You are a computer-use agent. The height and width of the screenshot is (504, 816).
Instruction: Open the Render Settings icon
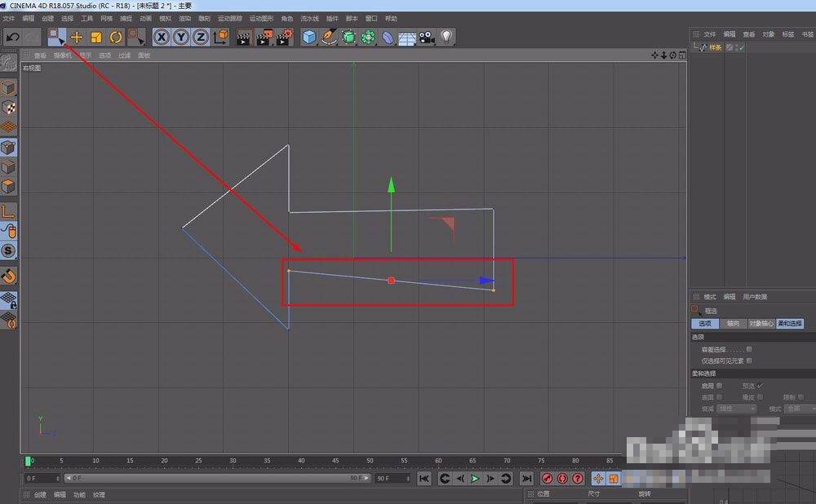click(x=285, y=37)
